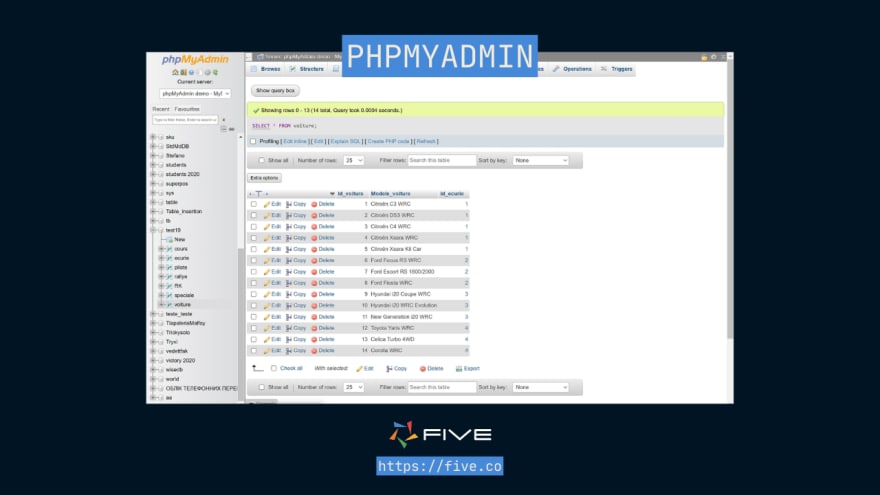880x495 pixels.
Task: Click the Refresh query link
Action: (x=426, y=141)
